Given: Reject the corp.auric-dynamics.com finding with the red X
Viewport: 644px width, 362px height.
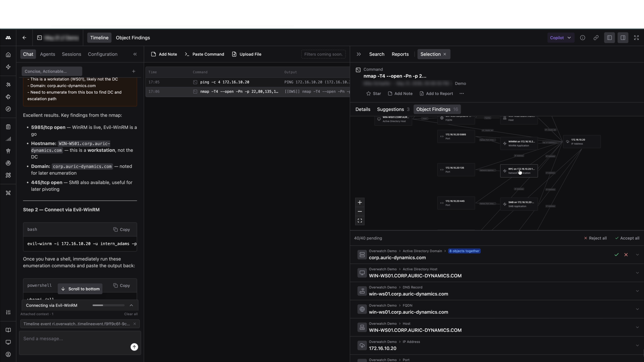Looking at the screenshot, I should tap(626, 255).
